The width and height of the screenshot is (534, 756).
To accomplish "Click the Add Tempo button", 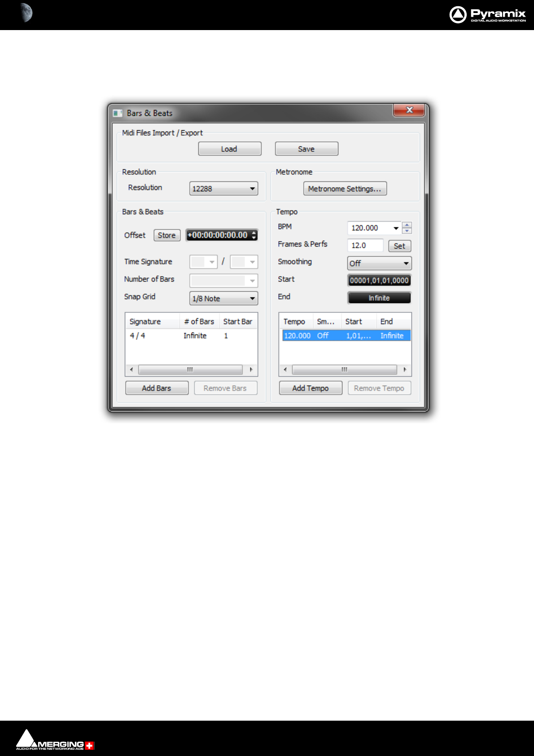I will [x=311, y=388].
